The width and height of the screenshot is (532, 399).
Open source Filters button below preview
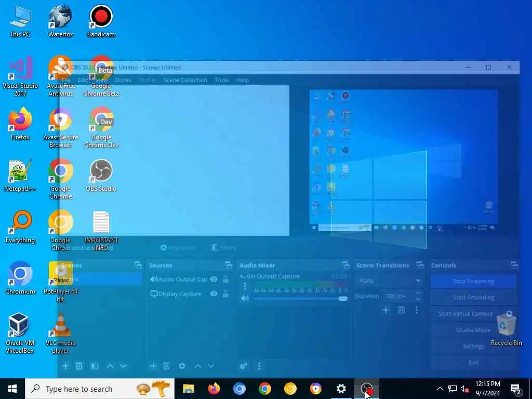point(223,248)
